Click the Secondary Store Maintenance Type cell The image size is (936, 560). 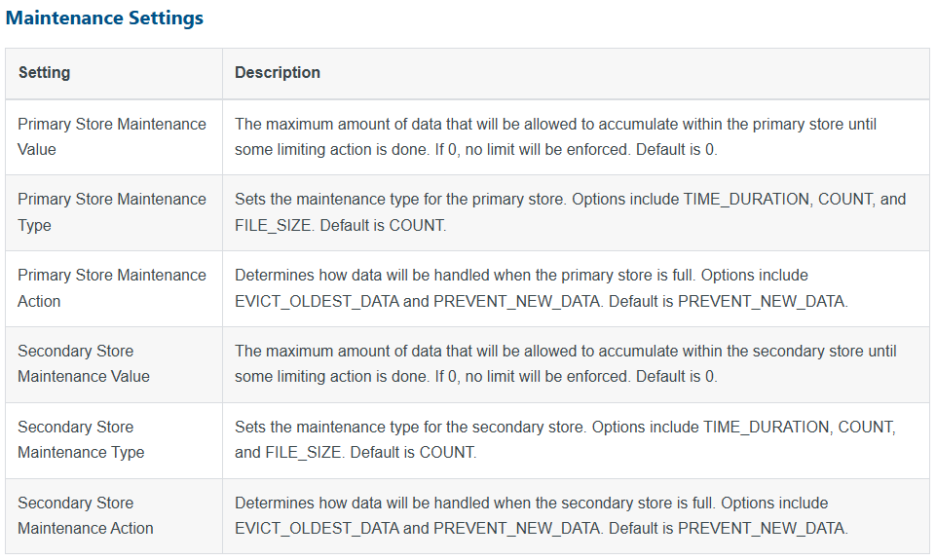[x=114, y=440]
